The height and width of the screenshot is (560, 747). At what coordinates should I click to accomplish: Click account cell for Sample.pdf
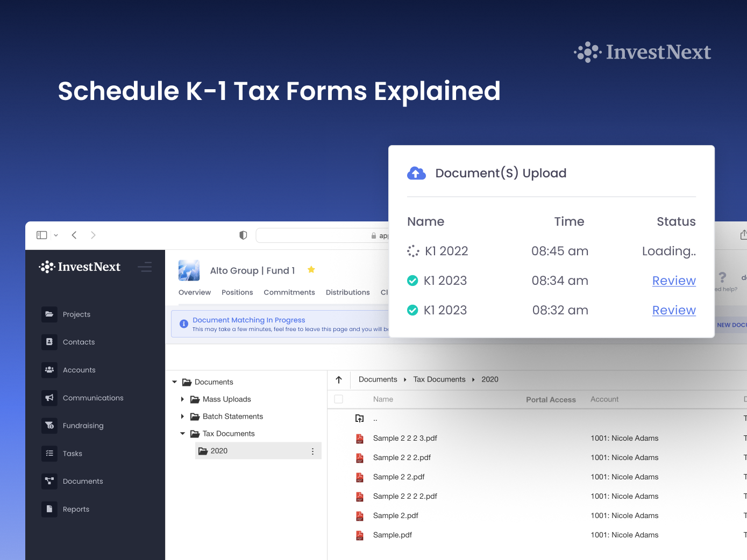[624, 535]
